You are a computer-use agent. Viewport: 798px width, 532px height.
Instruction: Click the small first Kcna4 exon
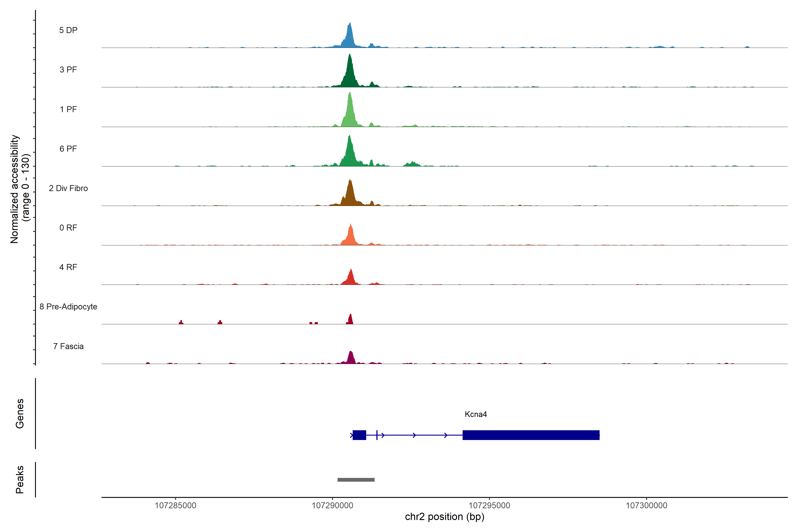(x=359, y=435)
